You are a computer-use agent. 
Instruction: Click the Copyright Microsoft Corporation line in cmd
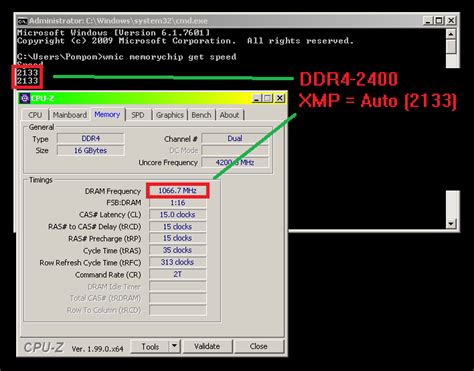pos(185,41)
